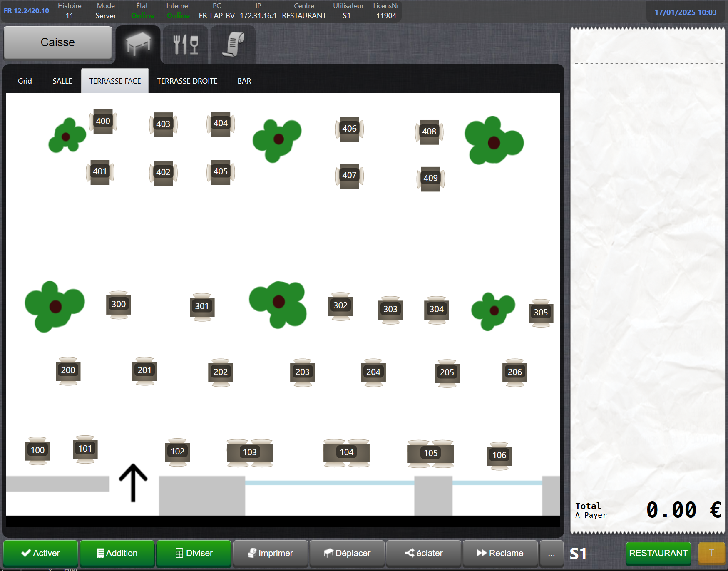The width and height of the screenshot is (728, 571).
Task: Tap table 100 near the entrance
Action: pos(37,450)
